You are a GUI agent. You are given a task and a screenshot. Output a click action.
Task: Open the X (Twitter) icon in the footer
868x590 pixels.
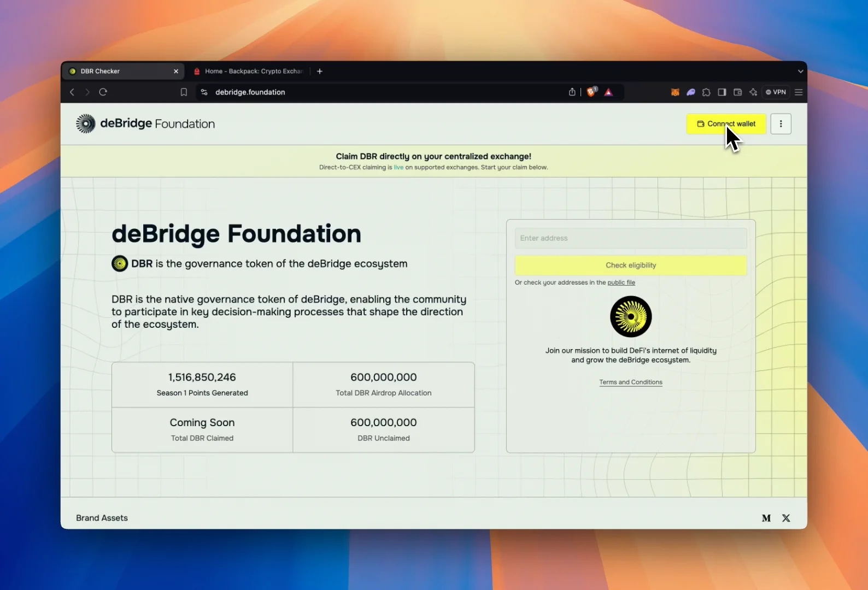tap(786, 518)
